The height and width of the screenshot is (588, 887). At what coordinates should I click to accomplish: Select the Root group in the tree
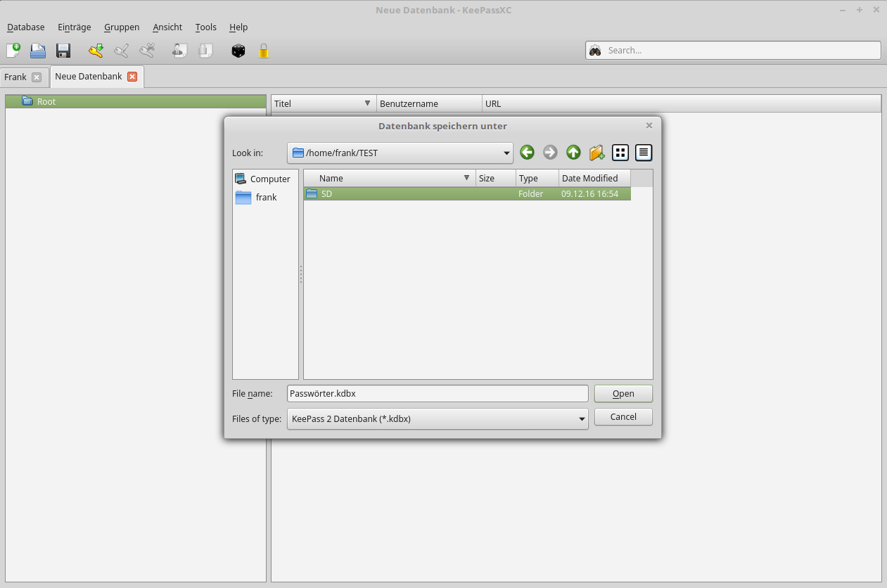pyautogui.click(x=136, y=101)
